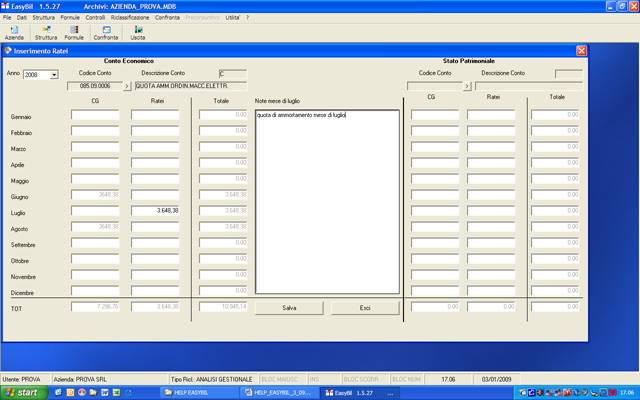Viewport: 640px width, 400px height.
Task: Click the QUOTA AMM.ORDIN.MACC.ELETTR description field
Action: click(x=191, y=86)
